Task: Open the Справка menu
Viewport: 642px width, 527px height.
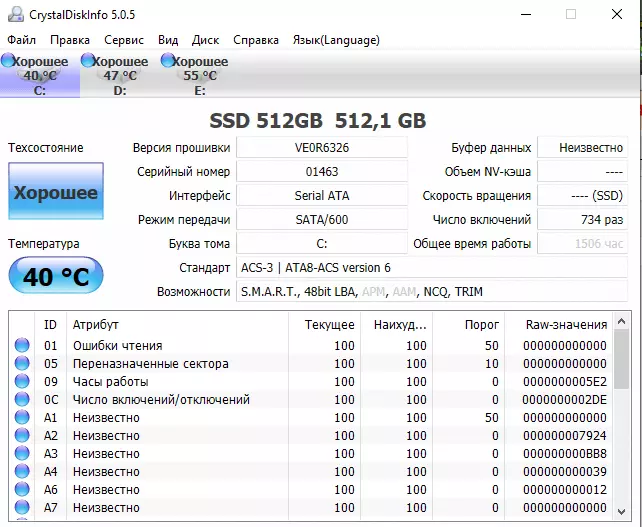Action: (256, 40)
